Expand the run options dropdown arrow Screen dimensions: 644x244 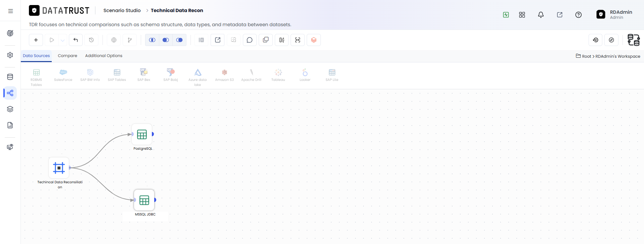click(x=63, y=40)
